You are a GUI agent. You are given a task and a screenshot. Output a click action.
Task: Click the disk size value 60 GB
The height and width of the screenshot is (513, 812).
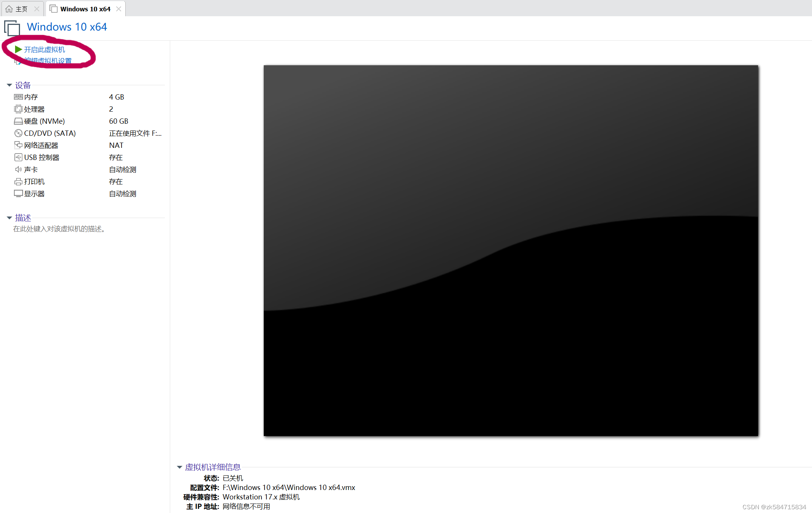[118, 121]
